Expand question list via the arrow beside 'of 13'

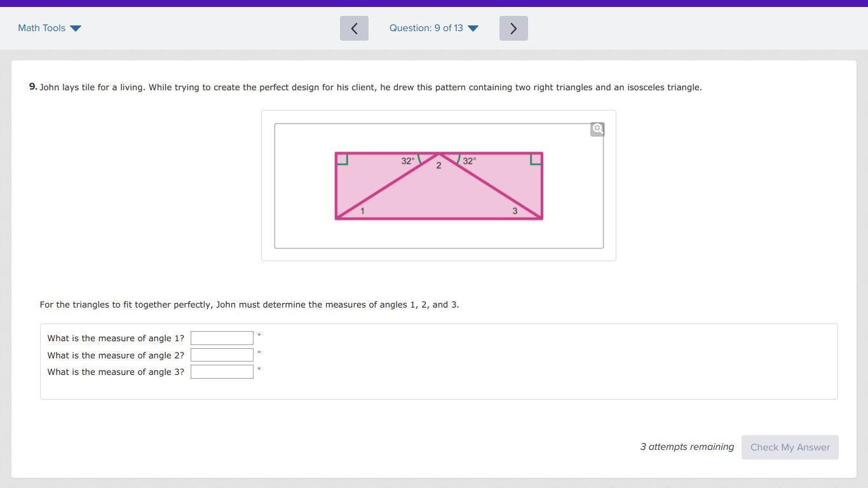pyautogui.click(x=473, y=29)
